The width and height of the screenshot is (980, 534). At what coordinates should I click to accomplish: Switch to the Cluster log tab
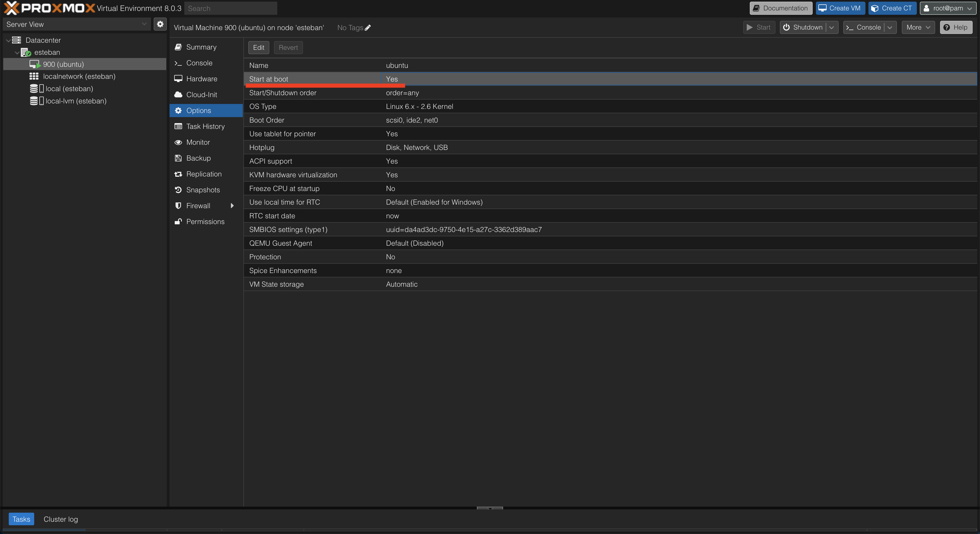point(61,519)
